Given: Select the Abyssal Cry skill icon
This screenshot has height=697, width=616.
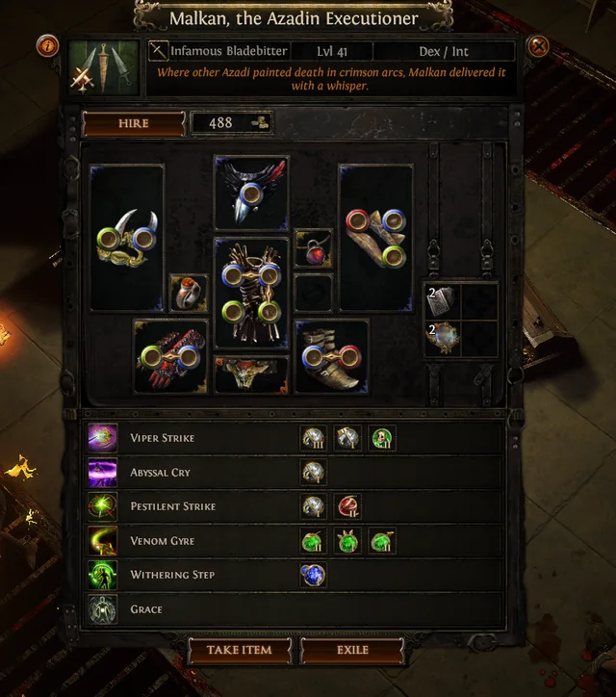Looking at the screenshot, I should (x=103, y=472).
